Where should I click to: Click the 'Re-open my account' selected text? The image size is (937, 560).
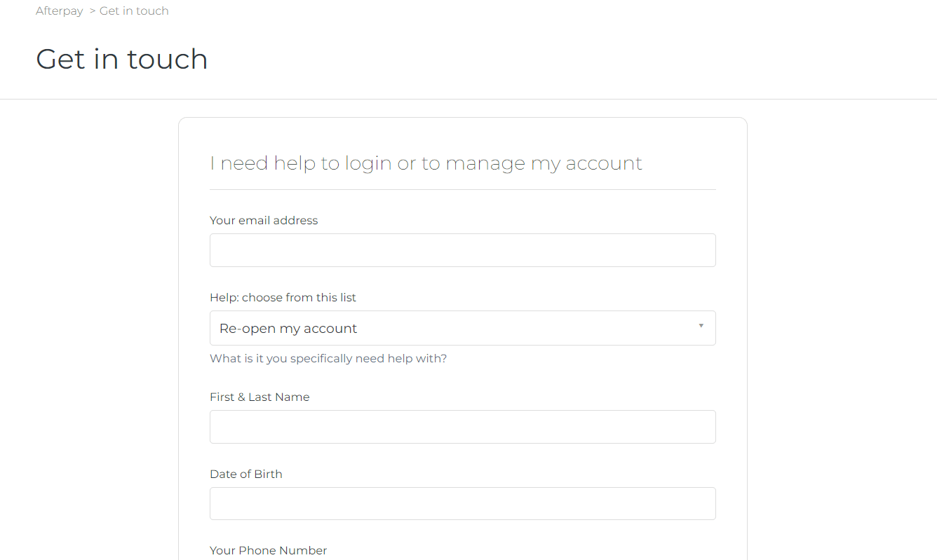[x=288, y=329]
